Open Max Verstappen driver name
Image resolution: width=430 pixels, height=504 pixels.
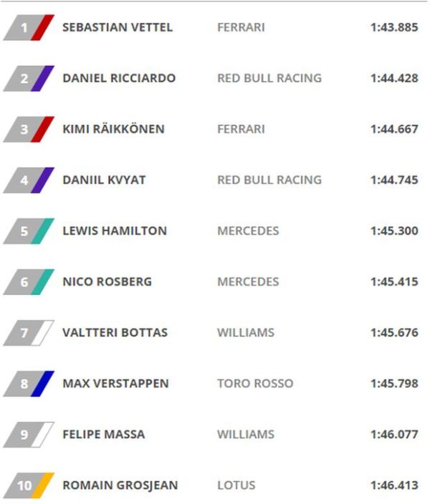tap(115, 384)
